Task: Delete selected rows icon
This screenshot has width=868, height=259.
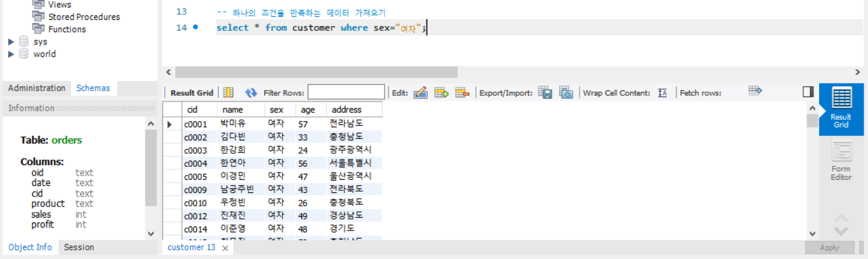Action: click(462, 93)
